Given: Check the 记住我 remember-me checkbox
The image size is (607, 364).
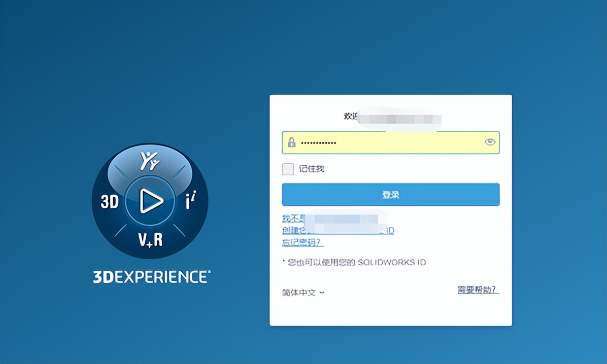Looking at the screenshot, I should tap(287, 169).
